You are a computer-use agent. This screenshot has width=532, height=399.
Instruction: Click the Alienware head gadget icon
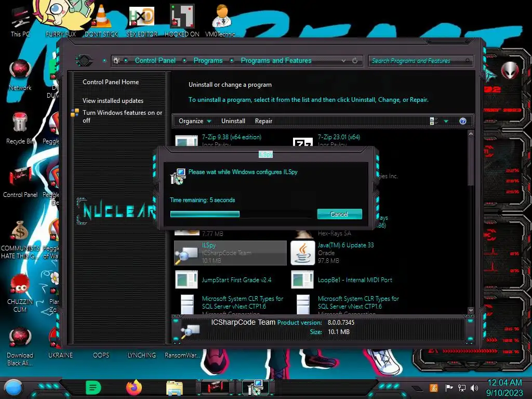pyautogui.click(x=510, y=70)
